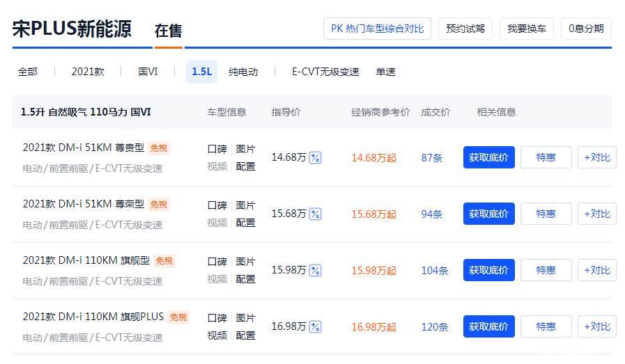Image resolution: width=625 pixels, height=364 pixels.
Task: Click 特惠 for the 尊贵型 row
Action: pos(546,158)
